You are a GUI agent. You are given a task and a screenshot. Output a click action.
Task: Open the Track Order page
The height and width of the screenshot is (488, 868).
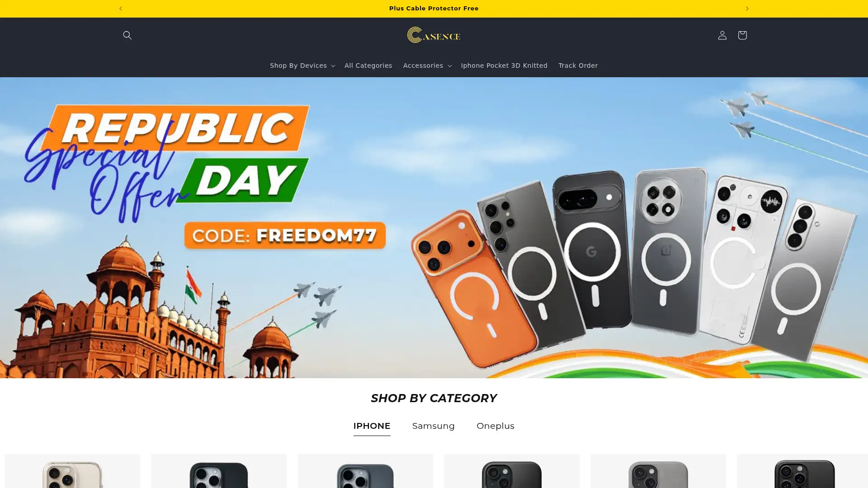click(x=578, y=66)
